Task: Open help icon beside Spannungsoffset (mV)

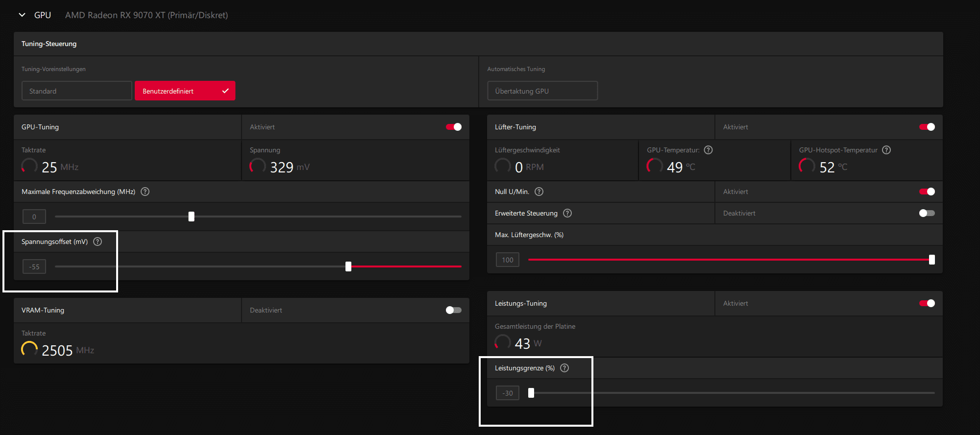Action: pos(98,242)
